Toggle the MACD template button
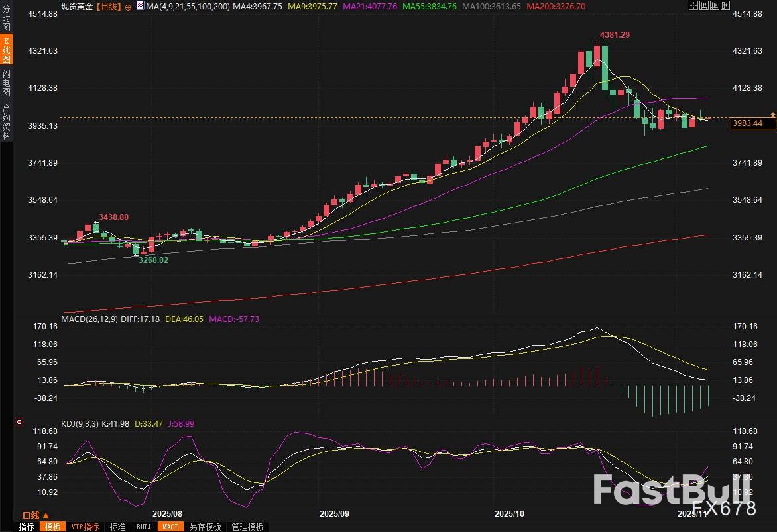 [170, 527]
